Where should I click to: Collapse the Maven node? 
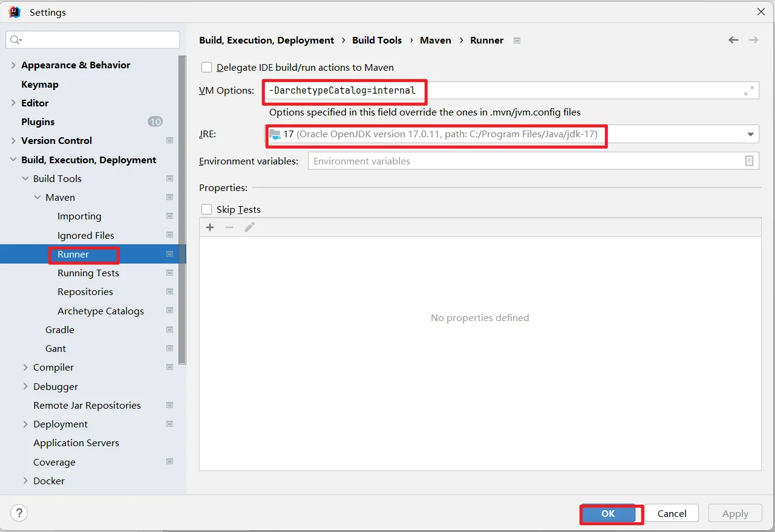pyautogui.click(x=38, y=198)
